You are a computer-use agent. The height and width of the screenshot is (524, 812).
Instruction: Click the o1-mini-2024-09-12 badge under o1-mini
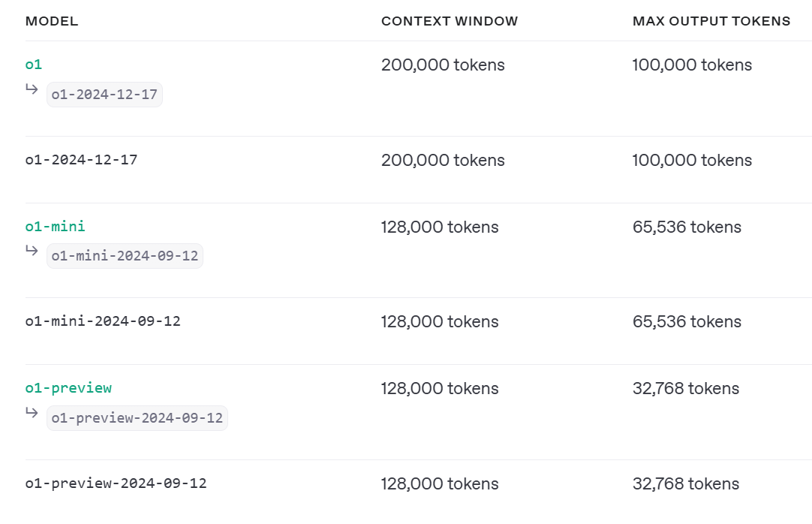125,256
